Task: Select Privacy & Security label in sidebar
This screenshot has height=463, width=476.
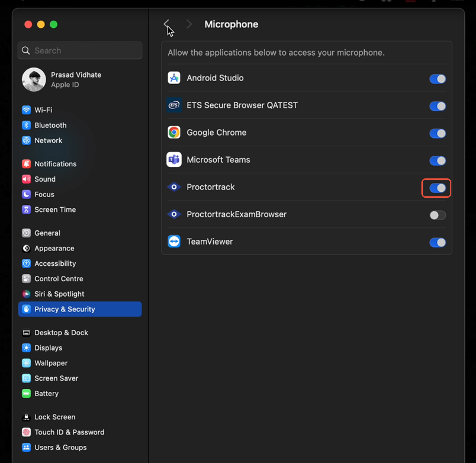Action: tap(65, 309)
